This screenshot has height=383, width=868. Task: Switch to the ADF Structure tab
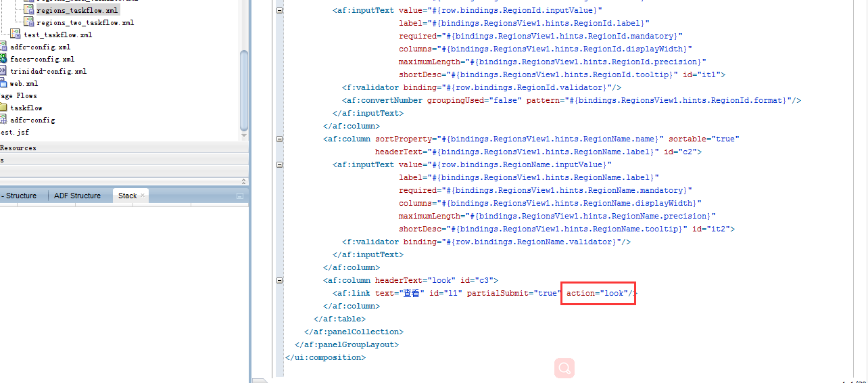tap(77, 196)
